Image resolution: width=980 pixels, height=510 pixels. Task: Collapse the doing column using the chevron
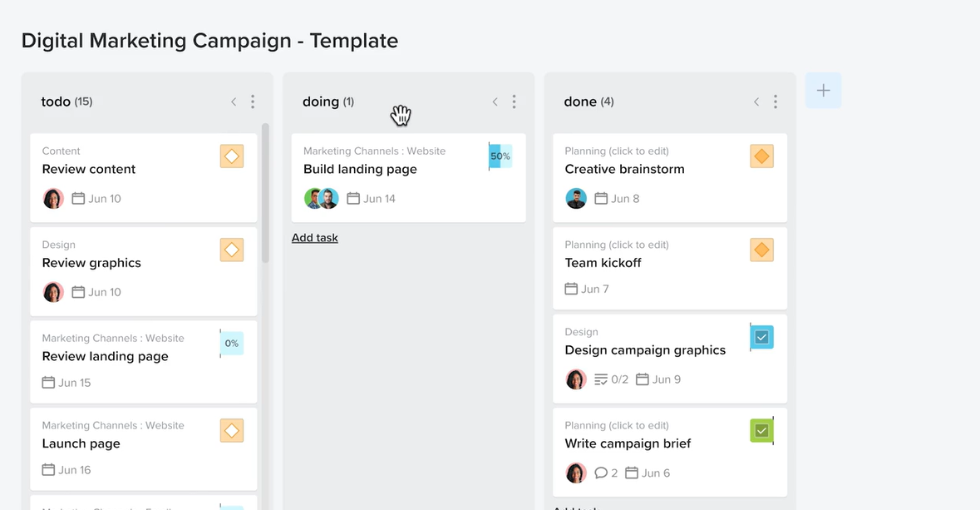coord(495,102)
